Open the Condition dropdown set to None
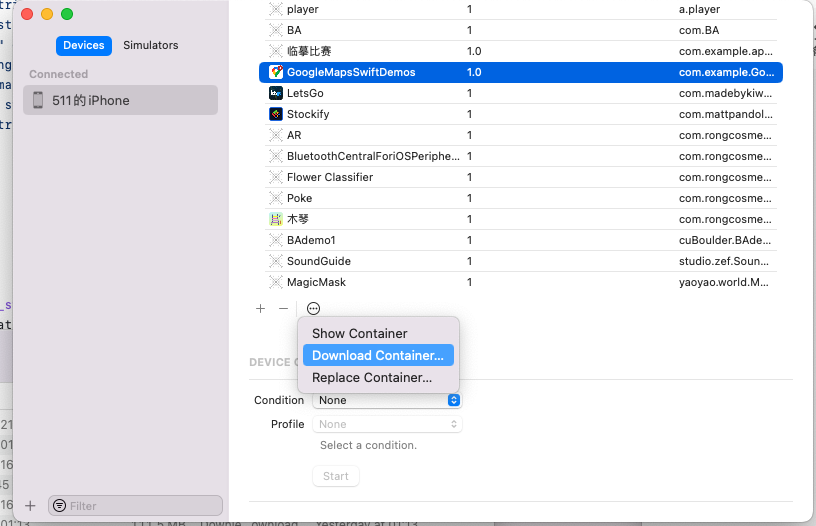816x526 pixels. coord(387,400)
